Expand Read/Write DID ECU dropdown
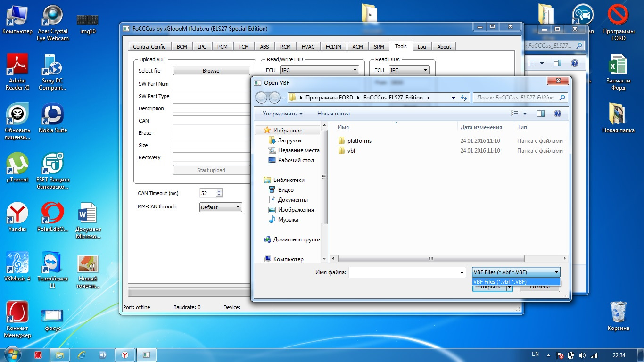Viewport: 644px width, 362px height. tap(319, 70)
